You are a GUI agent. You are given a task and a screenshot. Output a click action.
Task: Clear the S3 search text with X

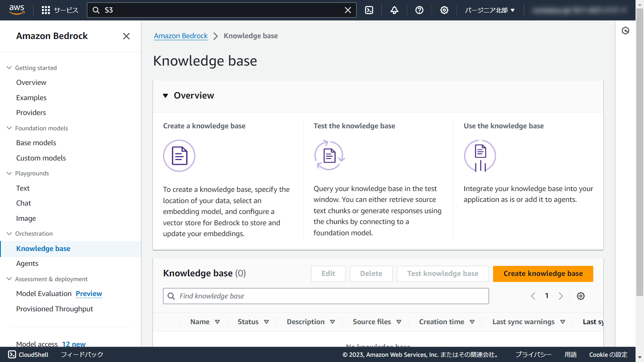[348, 10]
